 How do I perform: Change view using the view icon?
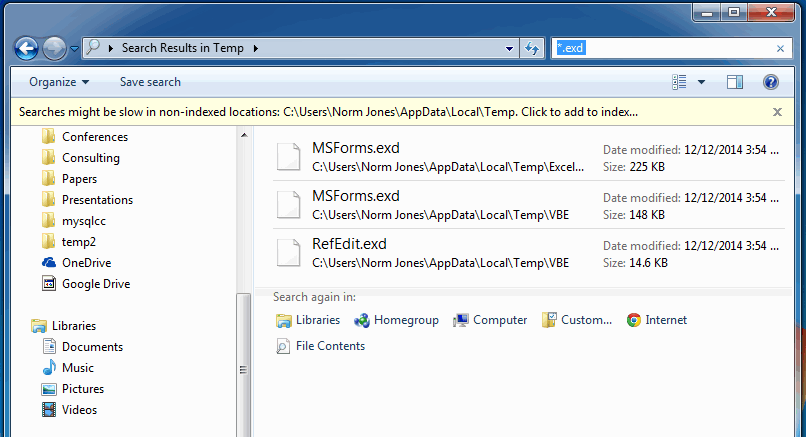pos(679,82)
